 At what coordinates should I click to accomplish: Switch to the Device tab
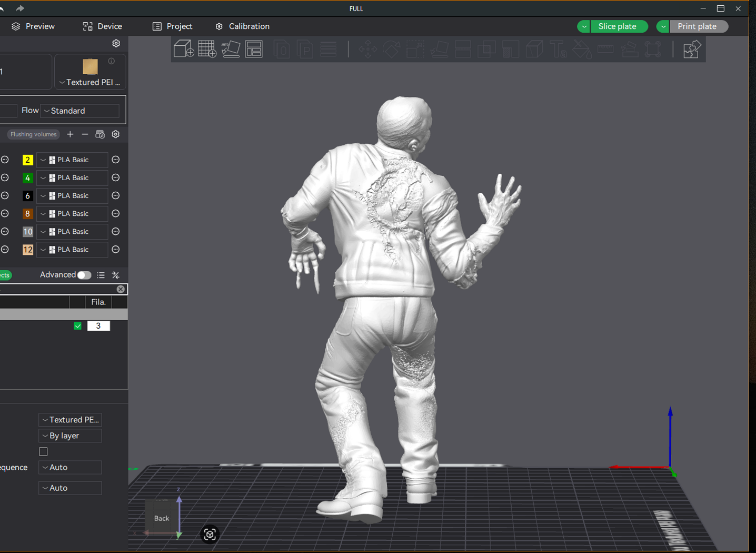click(102, 26)
